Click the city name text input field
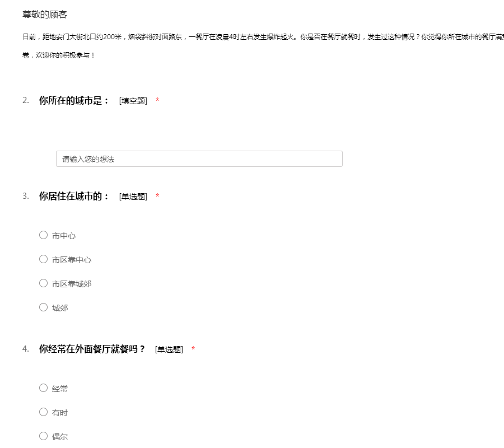 [199, 159]
